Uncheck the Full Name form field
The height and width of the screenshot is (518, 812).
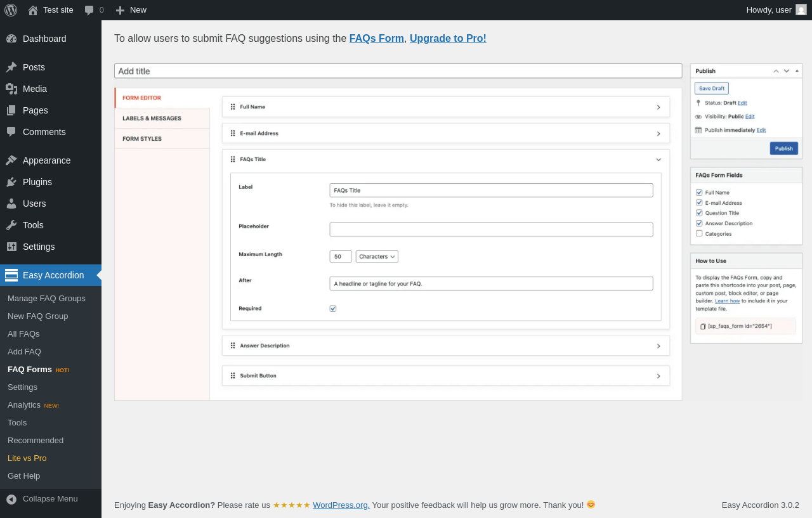point(699,193)
